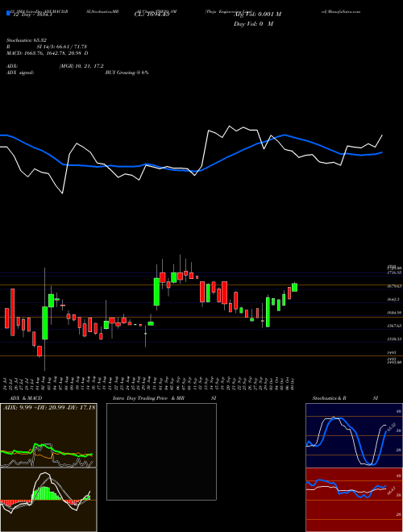Click the 1604.98 price axis label
This screenshot has width=403, height=532.
395,313
